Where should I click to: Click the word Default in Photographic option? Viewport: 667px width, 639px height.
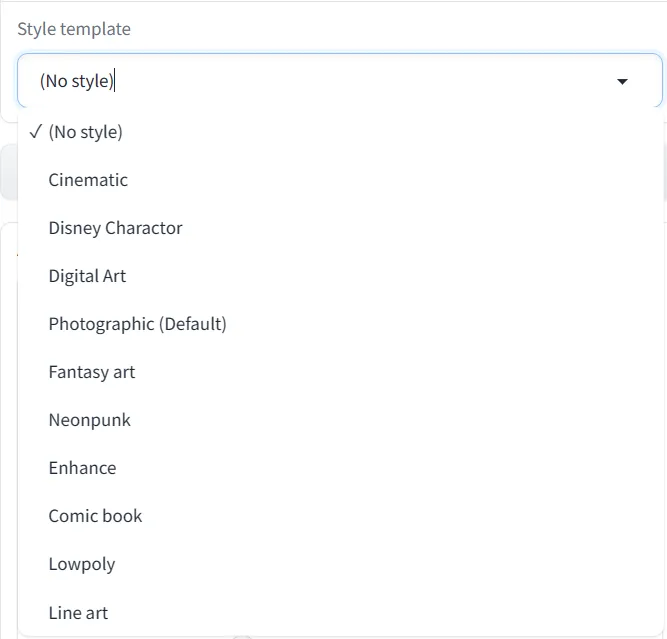pos(193,324)
